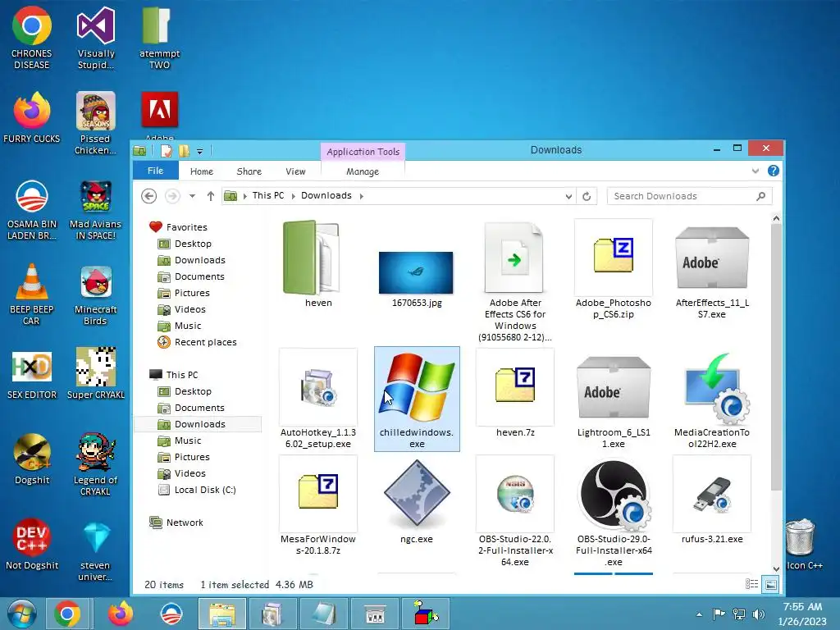The height and width of the screenshot is (630, 840).
Task: Open Desktop under Favorites
Action: pos(193,244)
